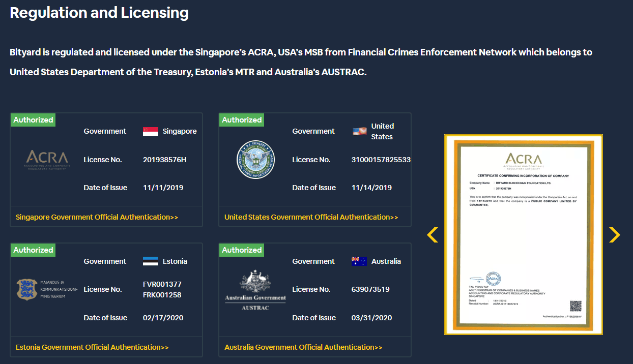Viewport: 633px width, 364px height.
Task: Show the previous certificate with left arrow
Action: (x=432, y=234)
